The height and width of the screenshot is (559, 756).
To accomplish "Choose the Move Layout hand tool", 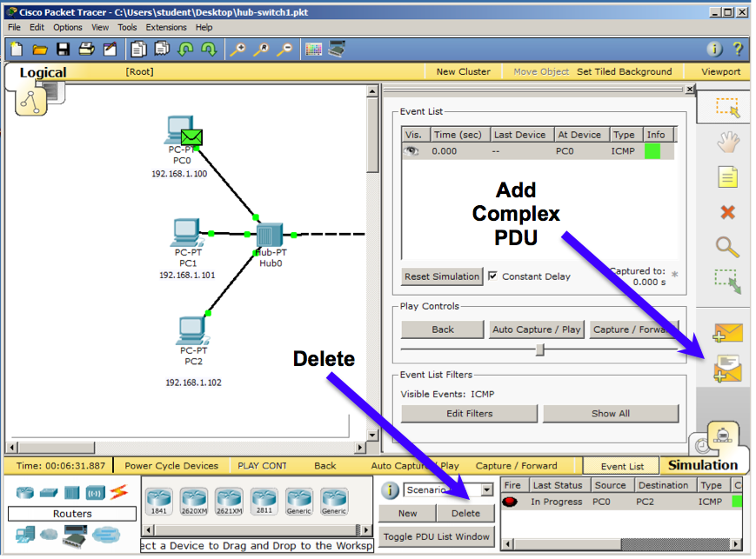I will pos(727,143).
